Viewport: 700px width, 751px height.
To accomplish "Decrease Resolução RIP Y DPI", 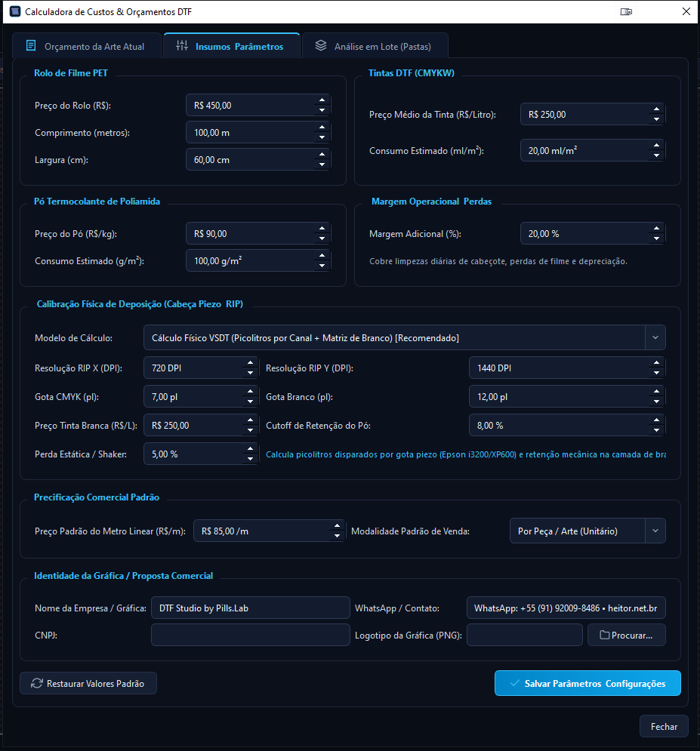I will tap(656, 373).
